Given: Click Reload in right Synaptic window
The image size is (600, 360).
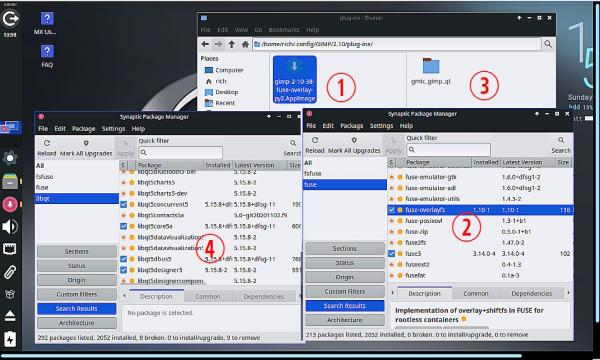Looking at the screenshot, I should pos(315,145).
